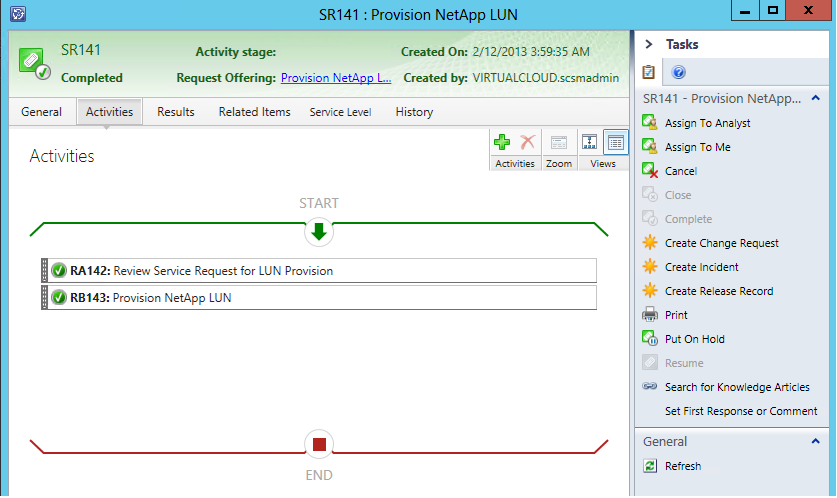The height and width of the screenshot is (498, 837).
Task: Collapse the SR141 - Provision NetApp task section
Action: coord(816,98)
